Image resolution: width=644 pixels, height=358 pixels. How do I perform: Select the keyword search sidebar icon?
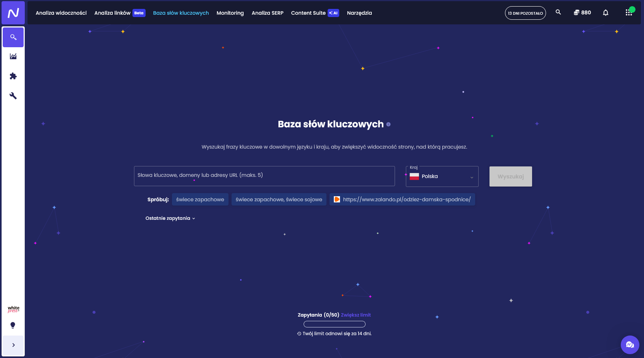point(13,37)
